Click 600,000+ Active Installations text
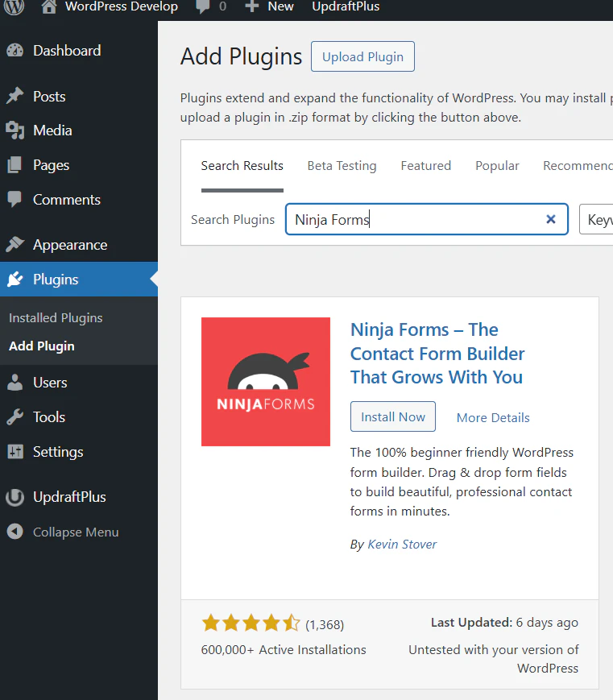This screenshot has width=613, height=700. click(x=284, y=649)
